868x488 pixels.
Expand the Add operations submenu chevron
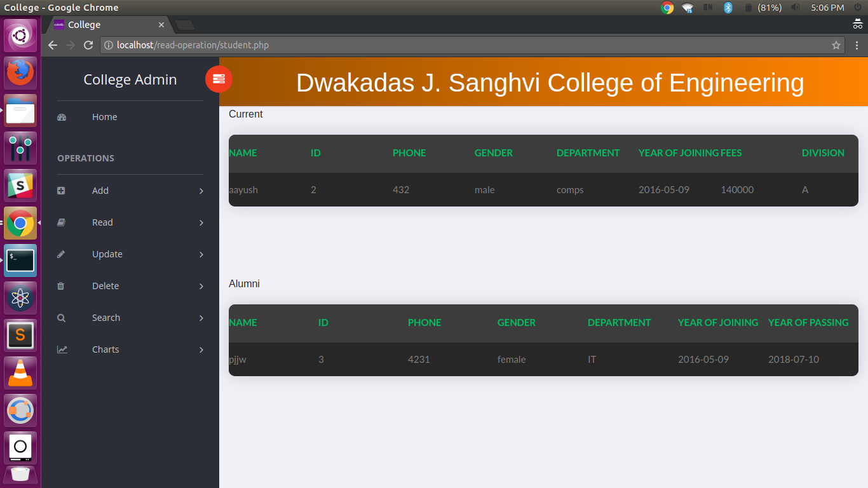[201, 190]
